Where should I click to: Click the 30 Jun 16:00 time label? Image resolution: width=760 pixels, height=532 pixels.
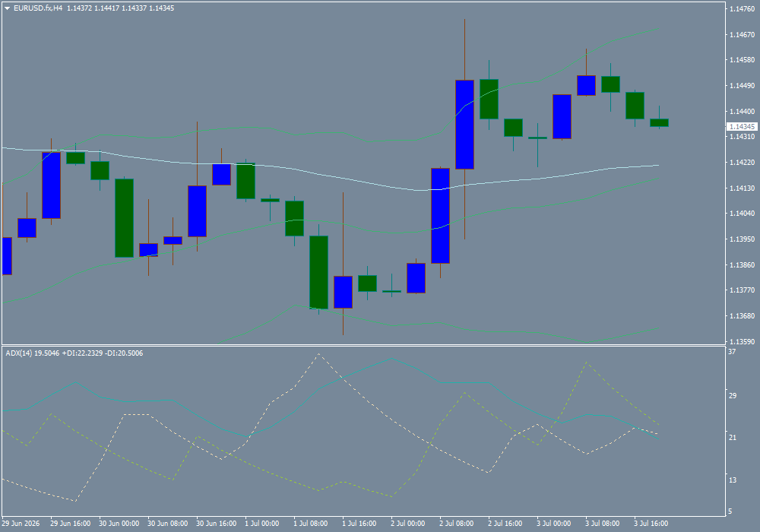point(216,524)
